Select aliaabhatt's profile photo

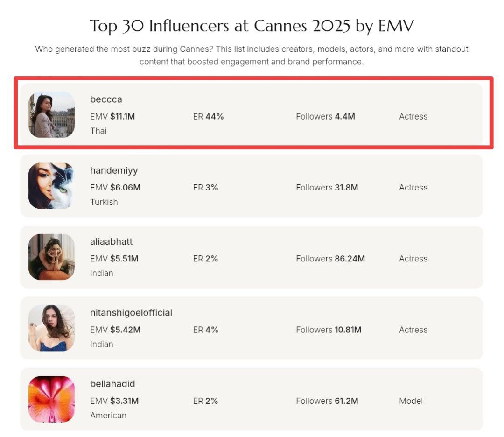(51, 257)
